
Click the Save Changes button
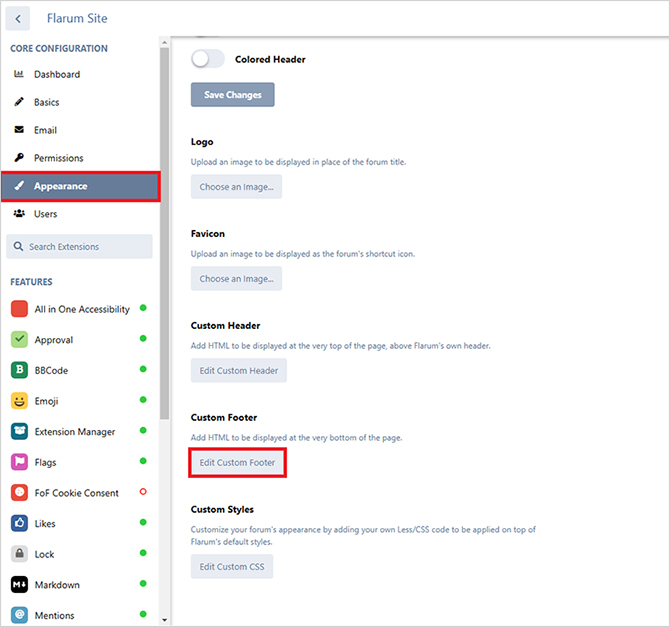[232, 94]
